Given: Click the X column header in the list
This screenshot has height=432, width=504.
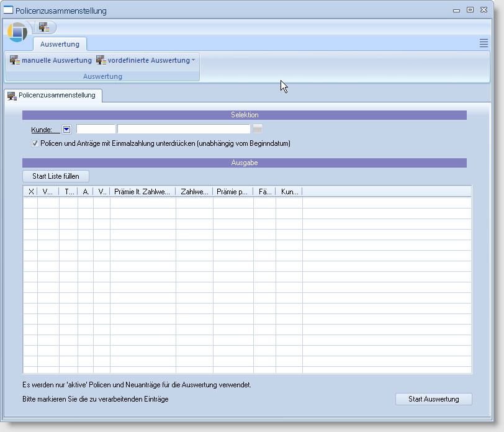Looking at the screenshot, I should point(30,192).
